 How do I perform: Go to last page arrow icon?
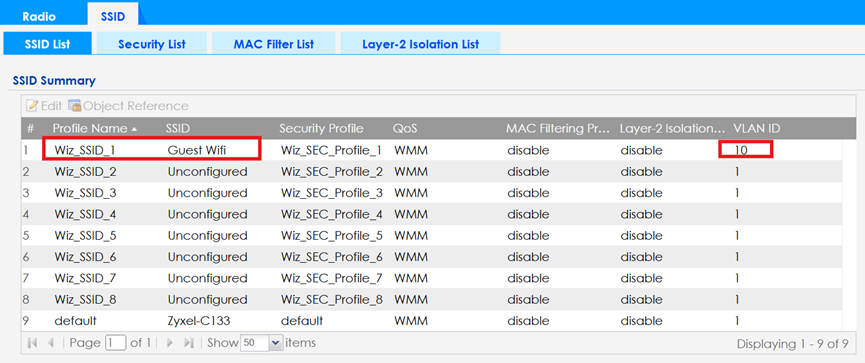click(189, 343)
